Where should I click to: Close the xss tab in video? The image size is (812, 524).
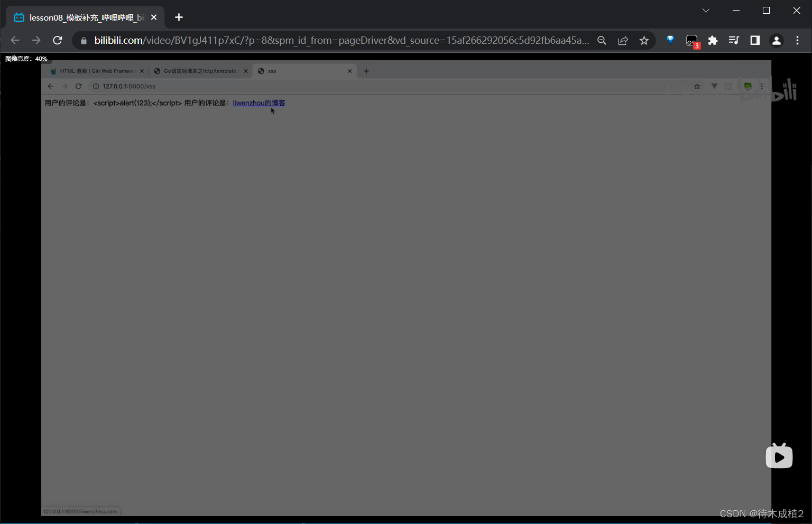(349, 71)
